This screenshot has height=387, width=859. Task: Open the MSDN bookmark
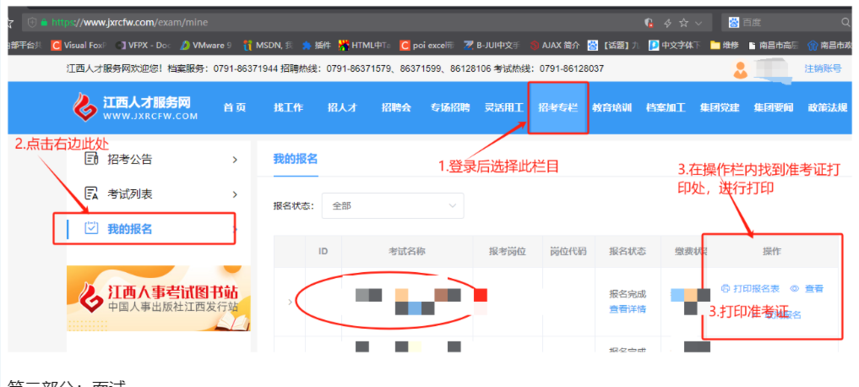tap(268, 45)
